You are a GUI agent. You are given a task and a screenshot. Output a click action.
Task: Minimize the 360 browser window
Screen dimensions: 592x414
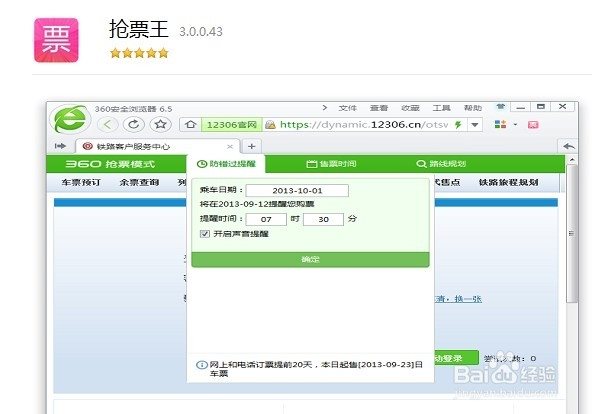[x=521, y=107]
